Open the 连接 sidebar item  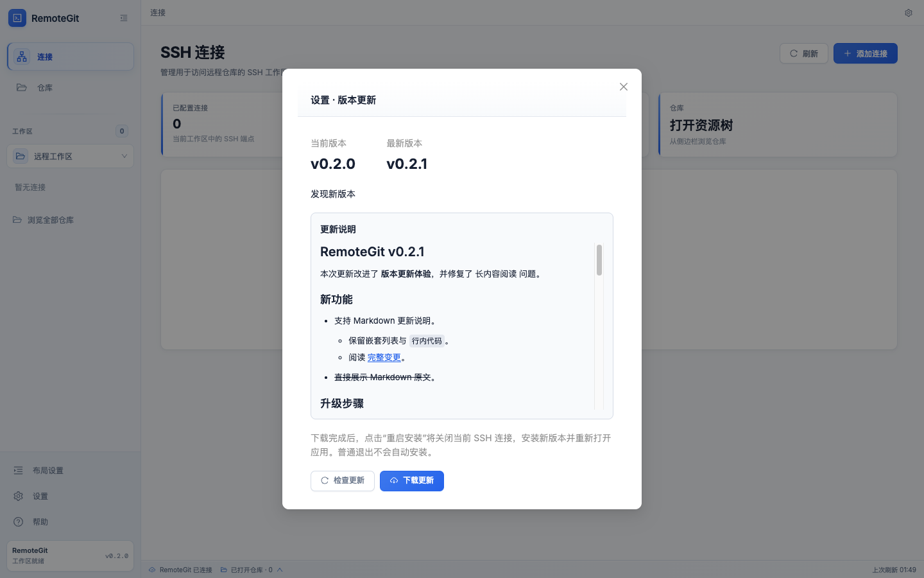click(71, 57)
